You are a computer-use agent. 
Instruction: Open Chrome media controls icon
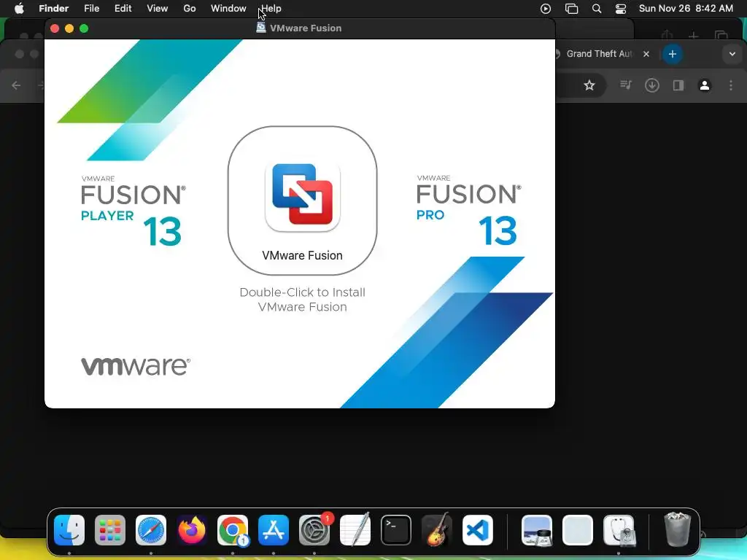(x=626, y=85)
